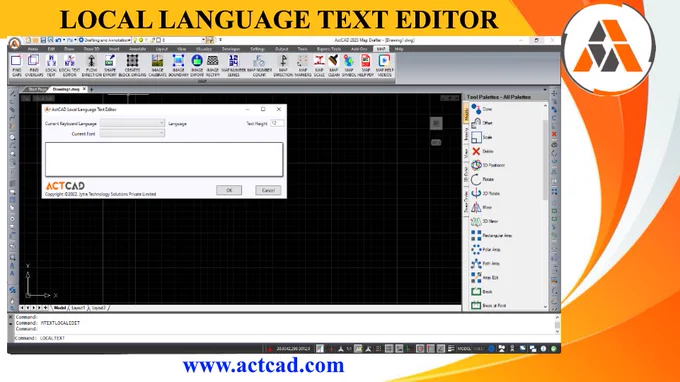Click the Map Clean icon
Image resolution: width=680 pixels, height=382 pixels.
coord(333,66)
